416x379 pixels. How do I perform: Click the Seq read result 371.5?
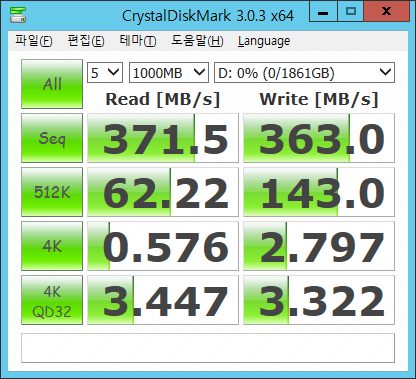[x=163, y=138]
